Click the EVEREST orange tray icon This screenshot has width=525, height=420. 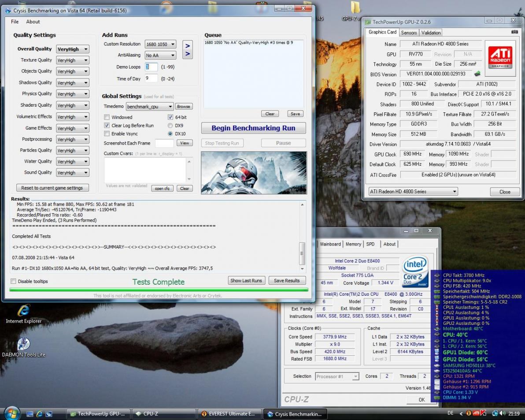(x=469, y=414)
